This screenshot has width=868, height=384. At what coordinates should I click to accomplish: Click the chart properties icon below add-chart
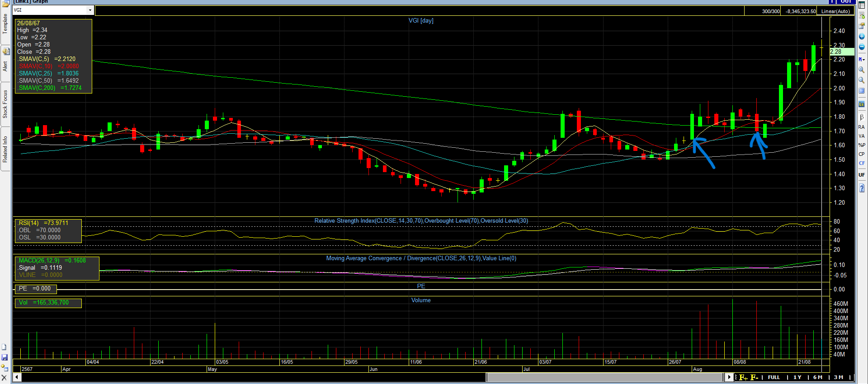point(862,25)
